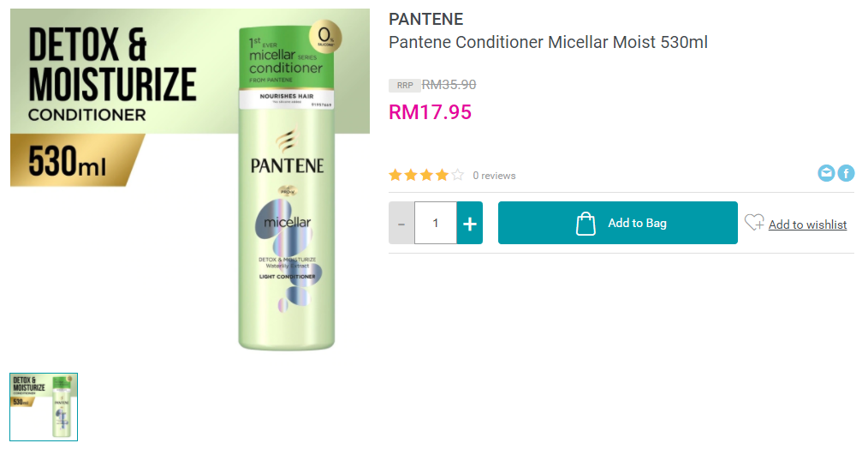Image resolution: width=868 pixels, height=449 pixels.
Task: Click the first gold rating star
Action: coord(395,176)
